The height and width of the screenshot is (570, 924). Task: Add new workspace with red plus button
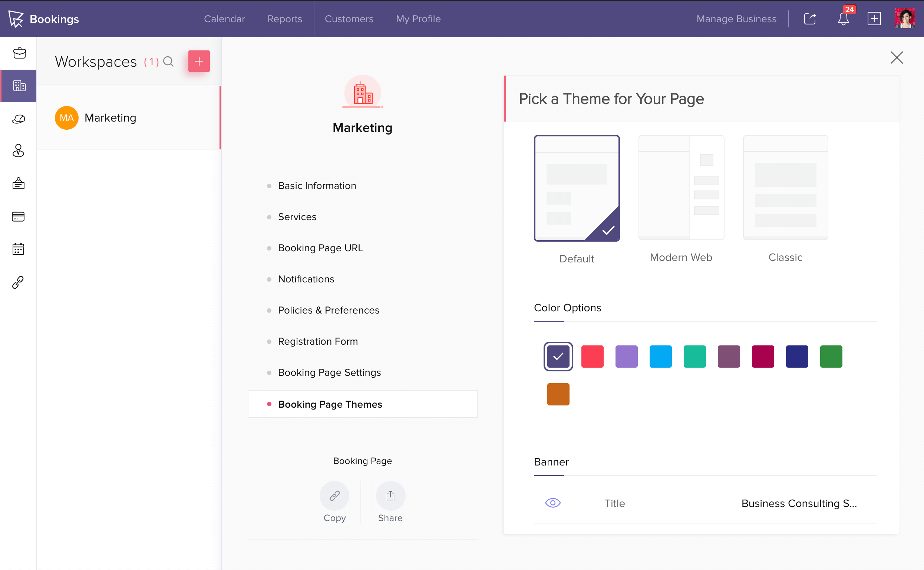[x=199, y=61]
